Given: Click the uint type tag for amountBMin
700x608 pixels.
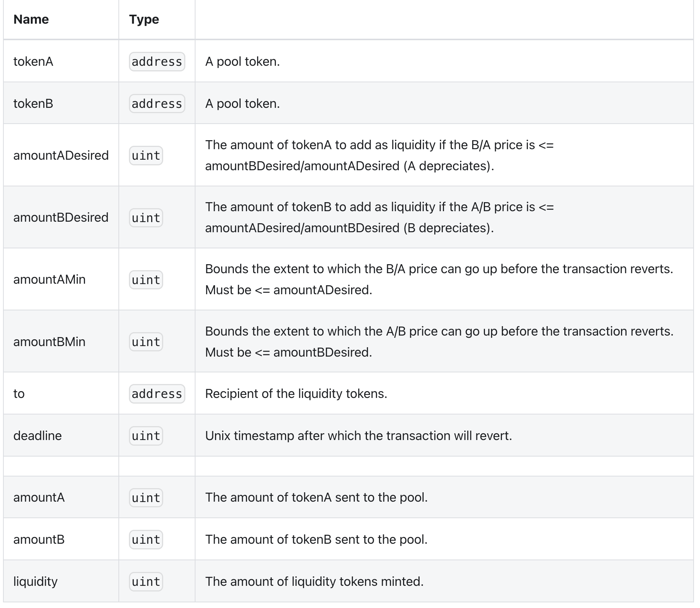Looking at the screenshot, I should [x=146, y=342].
